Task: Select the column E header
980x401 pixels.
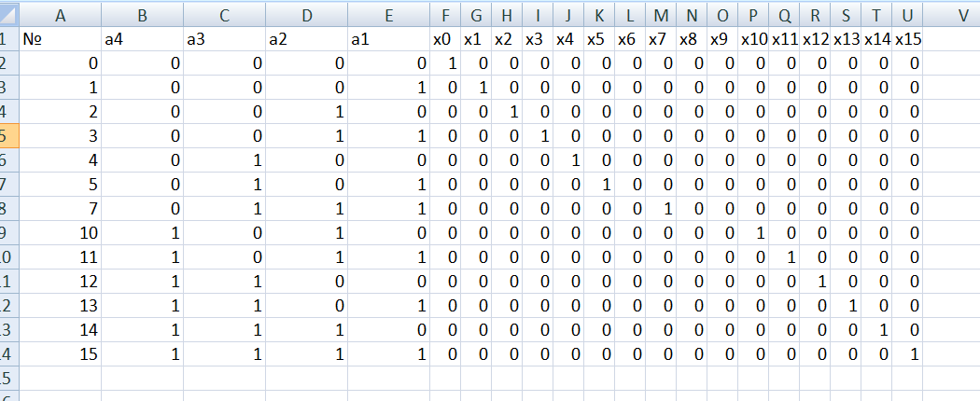Action: tap(388, 15)
